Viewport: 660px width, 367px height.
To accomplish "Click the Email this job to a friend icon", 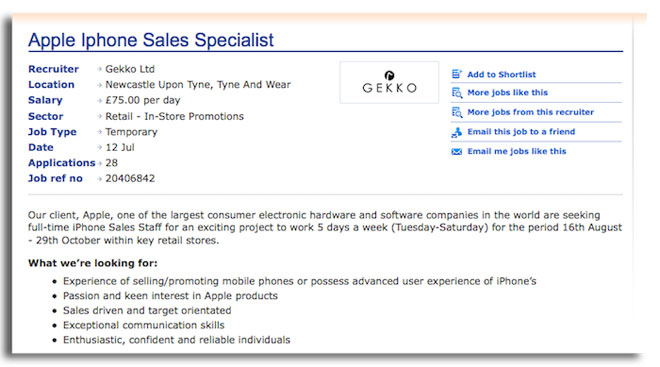I will click(457, 132).
